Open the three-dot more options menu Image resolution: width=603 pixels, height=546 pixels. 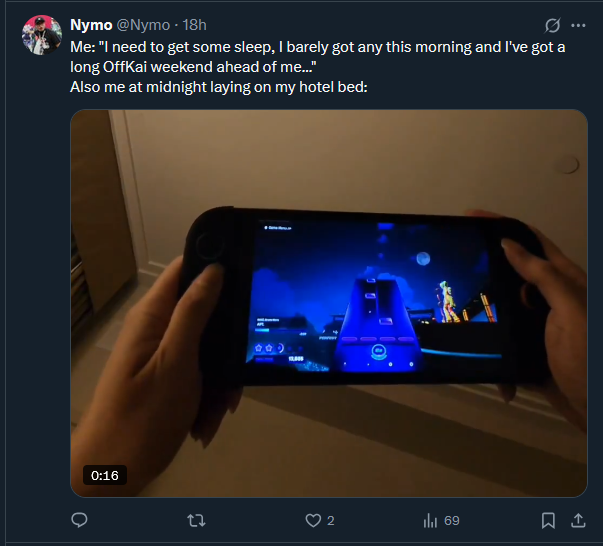point(578,25)
